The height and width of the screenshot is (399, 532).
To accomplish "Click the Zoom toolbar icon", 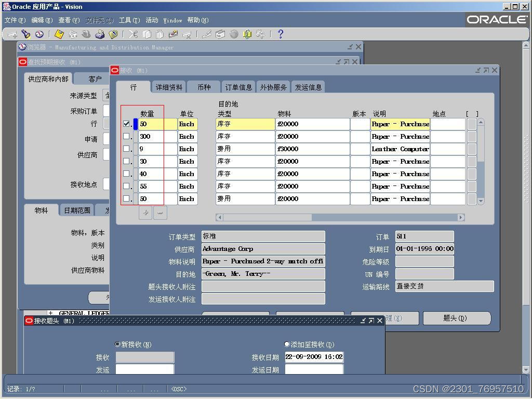I will [220, 34].
